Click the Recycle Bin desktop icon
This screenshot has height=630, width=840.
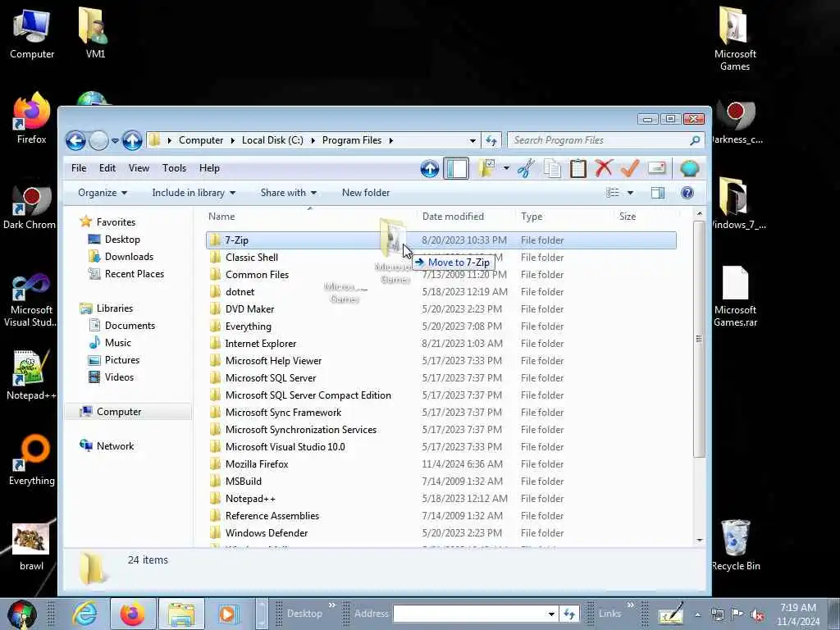pos(736,545)
